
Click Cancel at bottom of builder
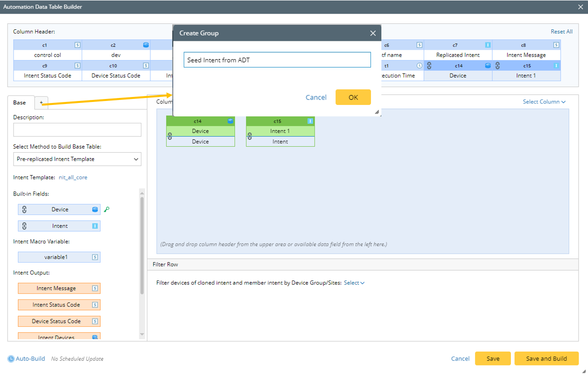coord(460,359)
